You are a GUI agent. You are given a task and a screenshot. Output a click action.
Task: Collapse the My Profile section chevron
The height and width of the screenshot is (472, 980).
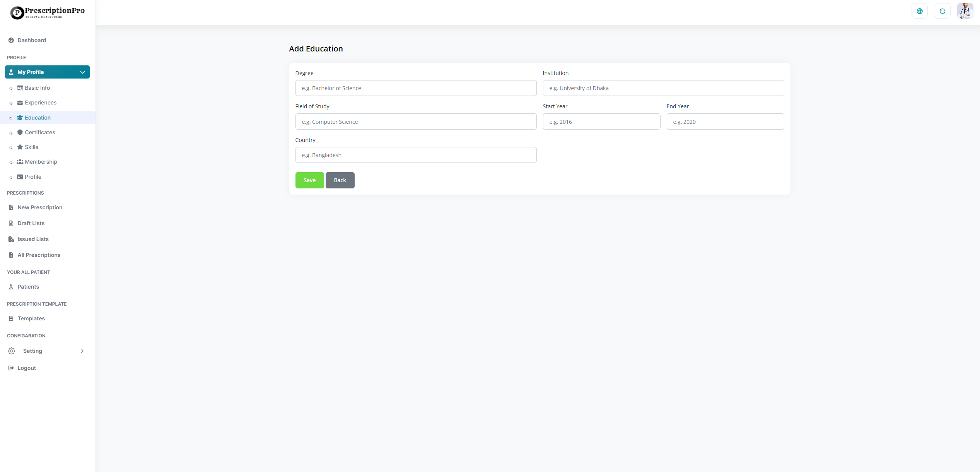pos(82,72)
